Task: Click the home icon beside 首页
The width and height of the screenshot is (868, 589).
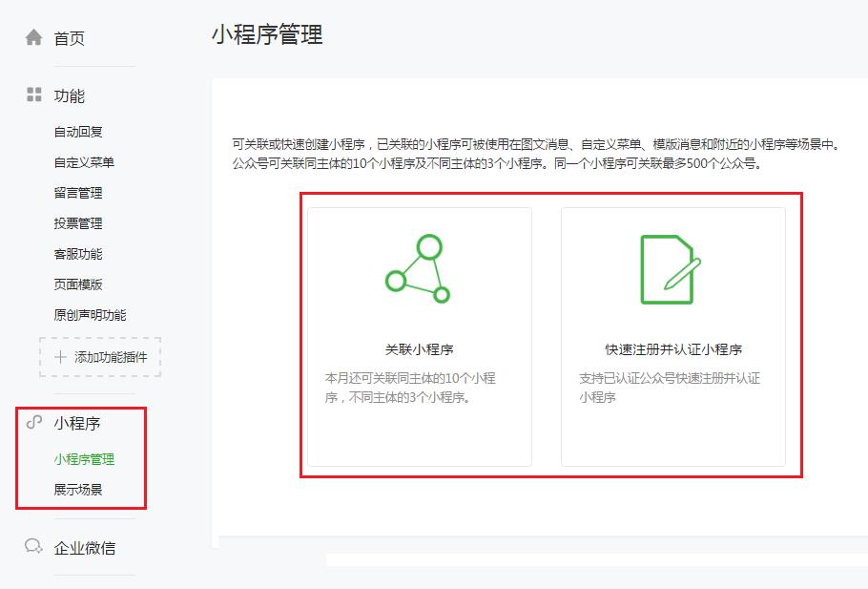Action: (x=34, y=36)
